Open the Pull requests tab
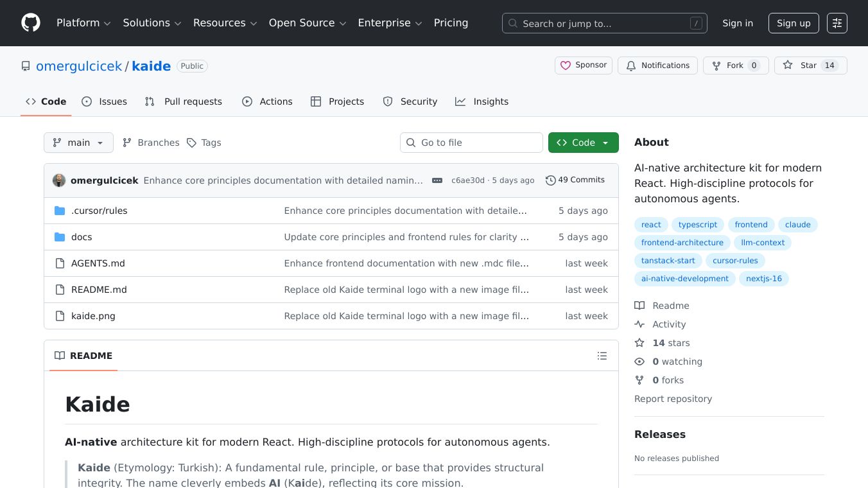868x488 pixels. (184, 101)
